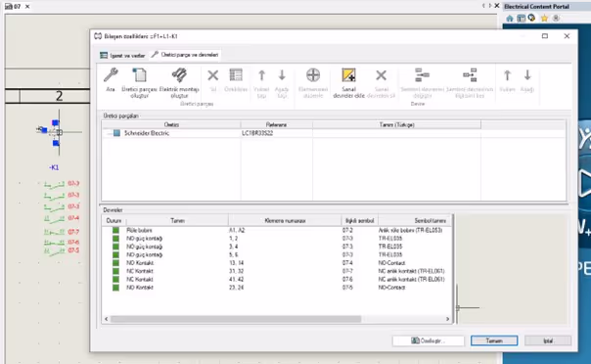Click the home icon in Electrical Content Portal
The width and height of the screenshot is (591, 364).
510,18
